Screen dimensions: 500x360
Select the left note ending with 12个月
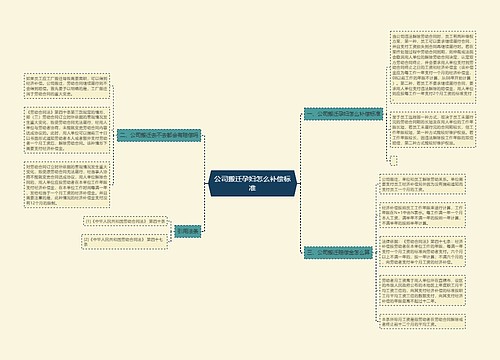67,184
